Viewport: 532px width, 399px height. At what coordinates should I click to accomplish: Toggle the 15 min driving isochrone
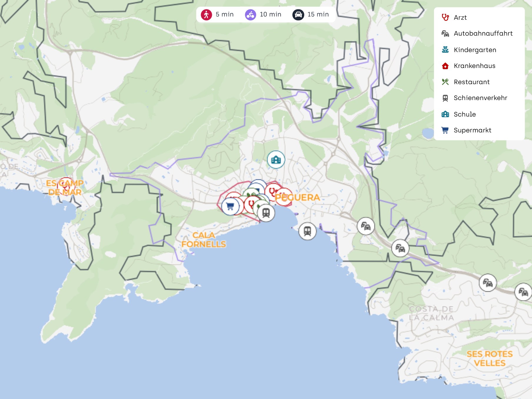tap(310, 14)
